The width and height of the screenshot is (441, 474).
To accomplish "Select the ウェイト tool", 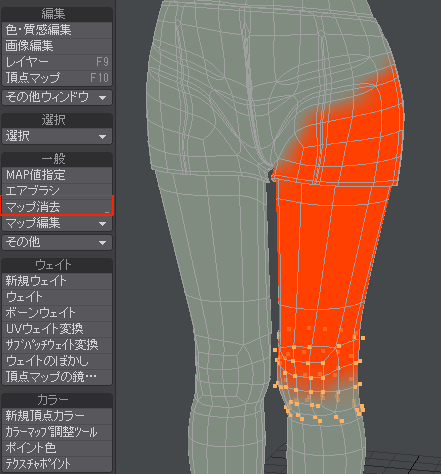I will click(x=57, y=297).
